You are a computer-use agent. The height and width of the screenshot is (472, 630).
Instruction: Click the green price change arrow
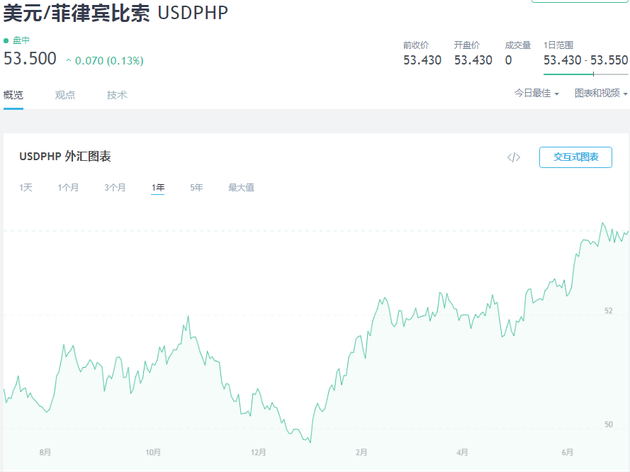(68, 60)
